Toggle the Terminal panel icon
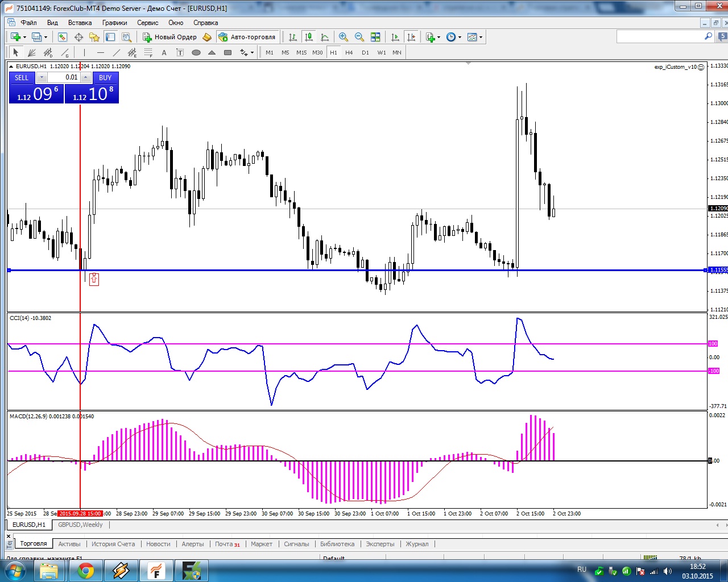728x582 pixels. (x=110, y=37)
